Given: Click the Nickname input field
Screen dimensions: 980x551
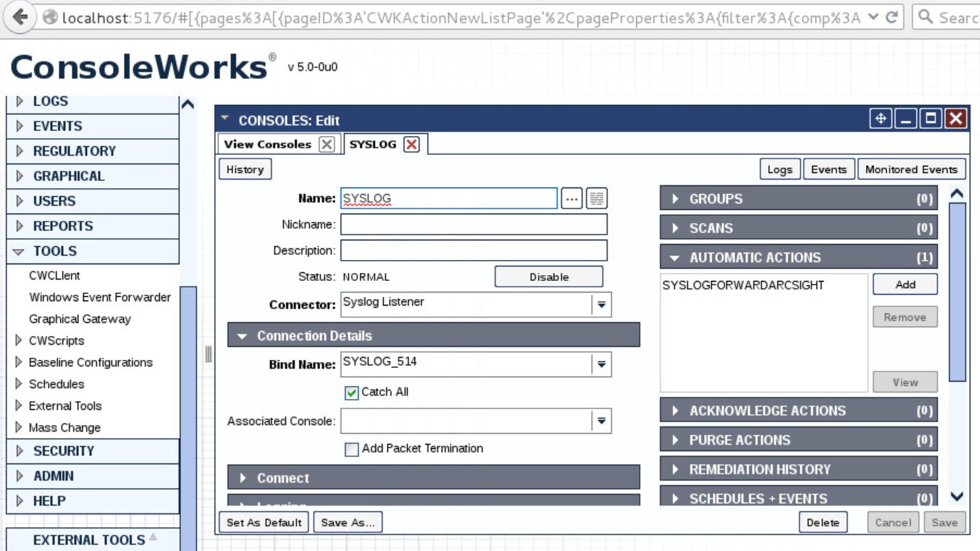Looking at the screenshot, I should 474,224.
